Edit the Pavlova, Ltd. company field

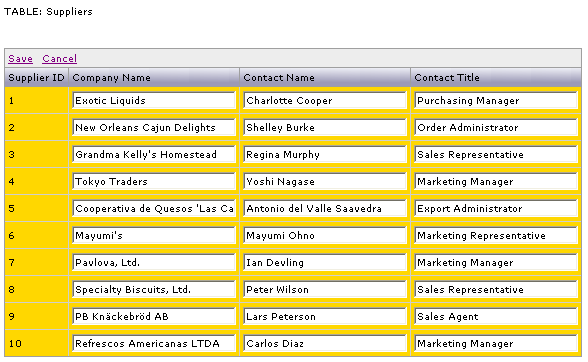[x=154, y=263]
